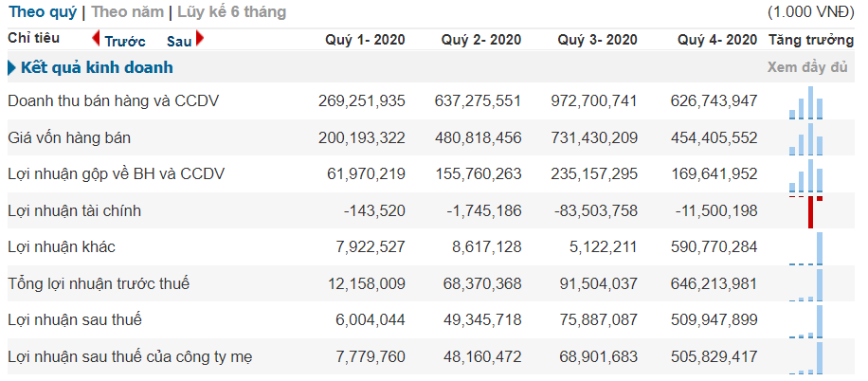Switch to the Theo quý view
Image resolution: width=868 pixels, height=381 pixels.
[x=41, y=12]
